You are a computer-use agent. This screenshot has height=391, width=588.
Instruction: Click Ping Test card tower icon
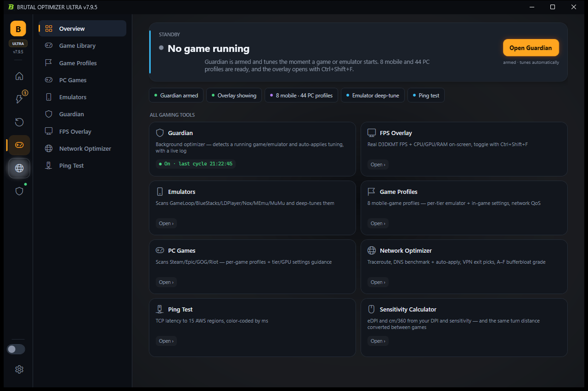point(160,309)
